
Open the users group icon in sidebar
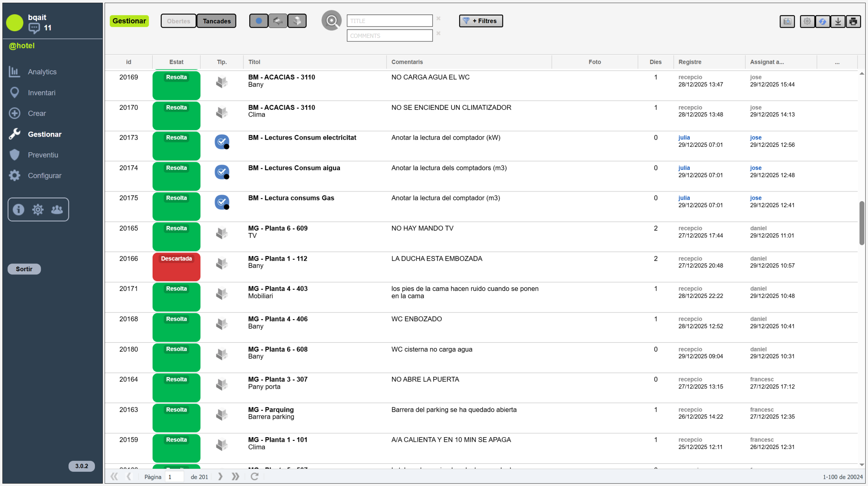point(57,210)
